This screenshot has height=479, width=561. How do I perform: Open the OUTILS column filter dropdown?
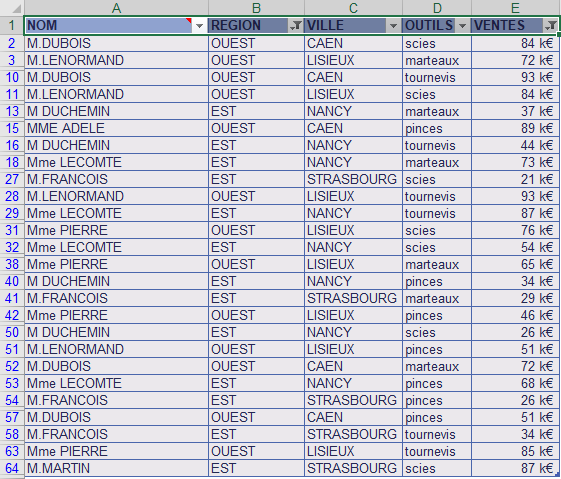(462, 26)
